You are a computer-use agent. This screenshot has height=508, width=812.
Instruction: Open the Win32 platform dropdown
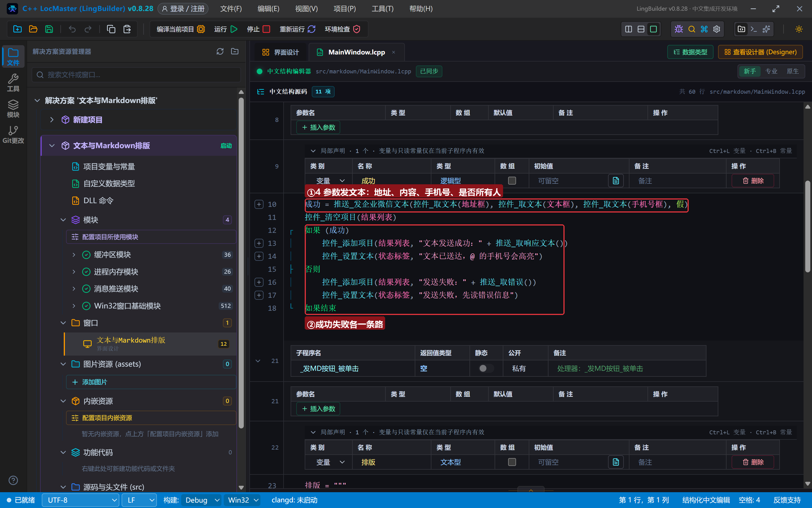[x=242, y=500]
